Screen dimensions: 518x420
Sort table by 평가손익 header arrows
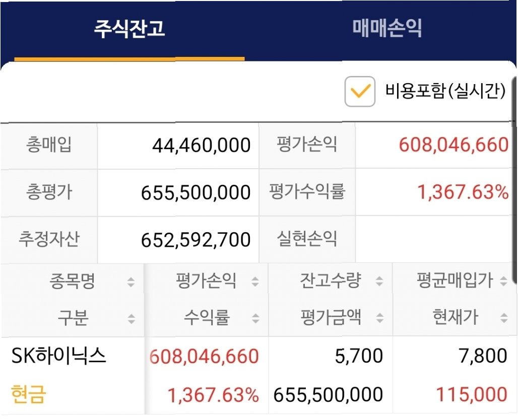point(255,282)
